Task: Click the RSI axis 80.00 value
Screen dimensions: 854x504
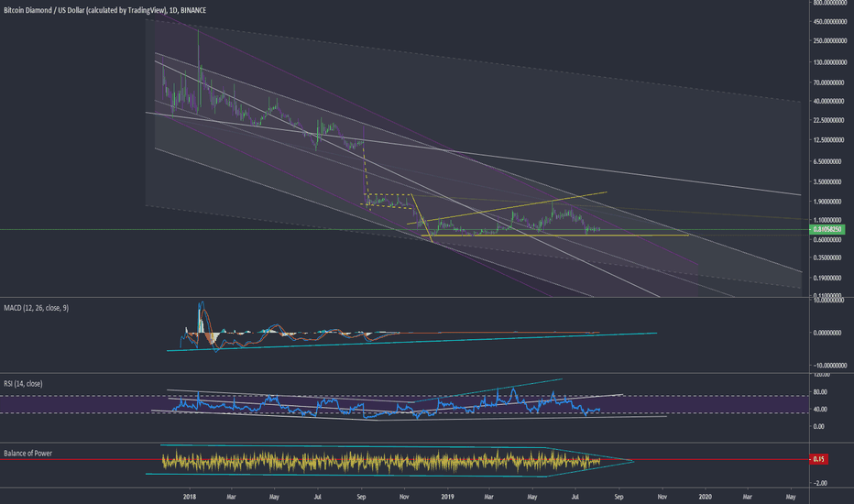Action: pos(820,392)
